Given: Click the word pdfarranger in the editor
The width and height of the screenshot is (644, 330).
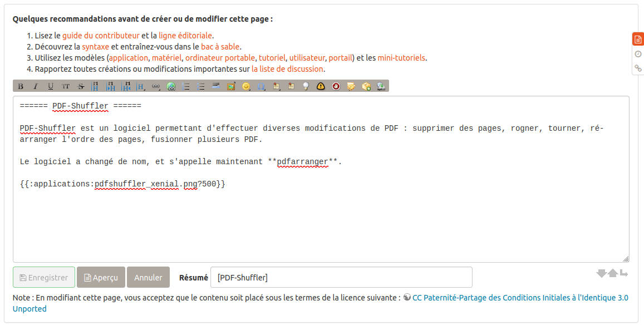Looking at the screenshot, I should 303,162.
